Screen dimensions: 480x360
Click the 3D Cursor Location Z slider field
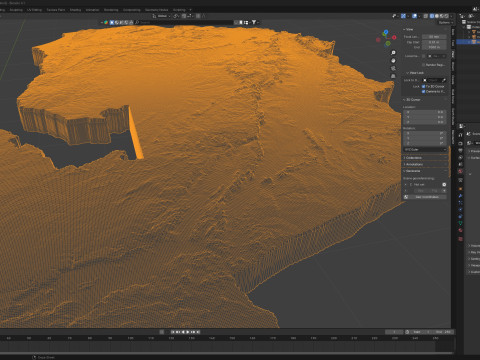click(425, 122)
